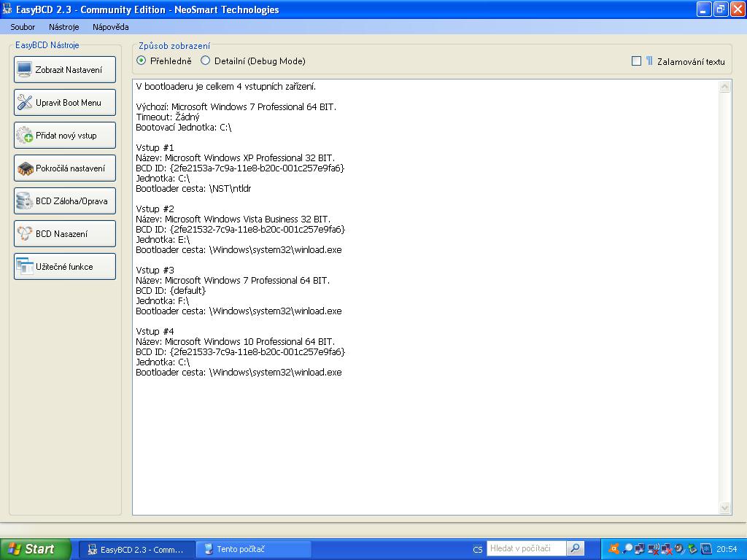Click the disconnected LAN tray icon with red X
This screenshot has height=560, width=747.
(667, 549)
